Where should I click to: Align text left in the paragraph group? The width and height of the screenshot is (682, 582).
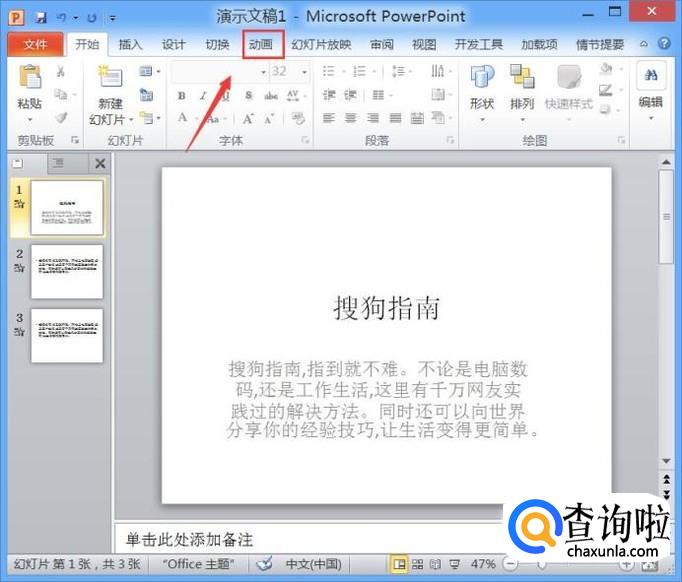329,118
